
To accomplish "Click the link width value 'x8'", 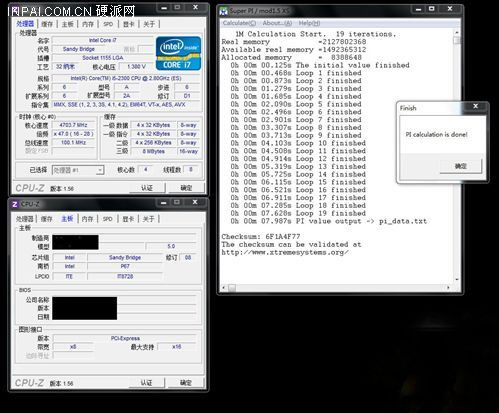I will point(73,347).
